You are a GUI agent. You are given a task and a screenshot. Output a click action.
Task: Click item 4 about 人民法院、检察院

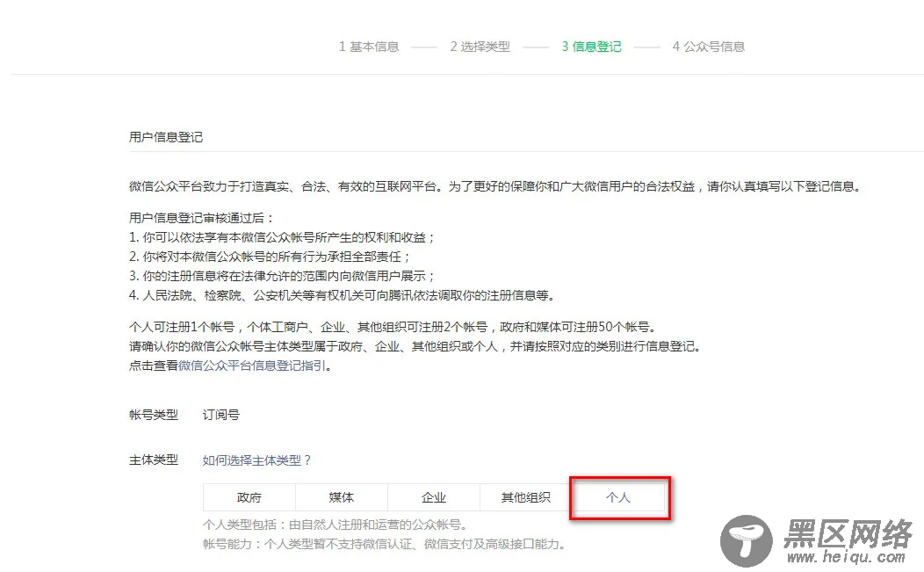click(x=343, y=295)
